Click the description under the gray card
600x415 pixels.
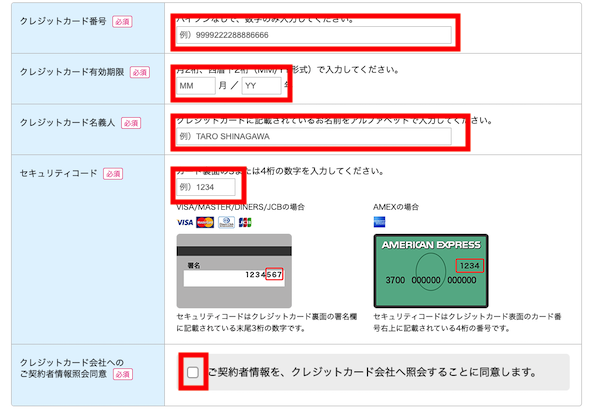[267, 322]
